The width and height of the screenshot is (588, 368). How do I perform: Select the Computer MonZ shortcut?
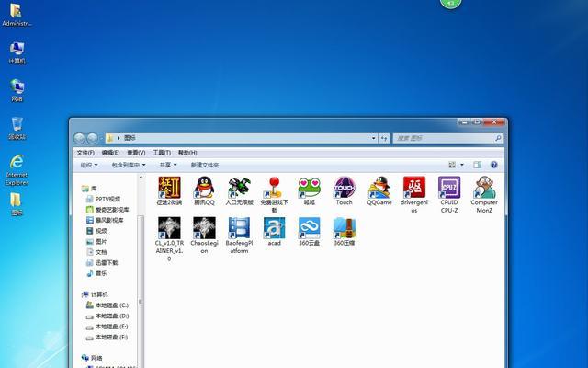tap(484, 194)
